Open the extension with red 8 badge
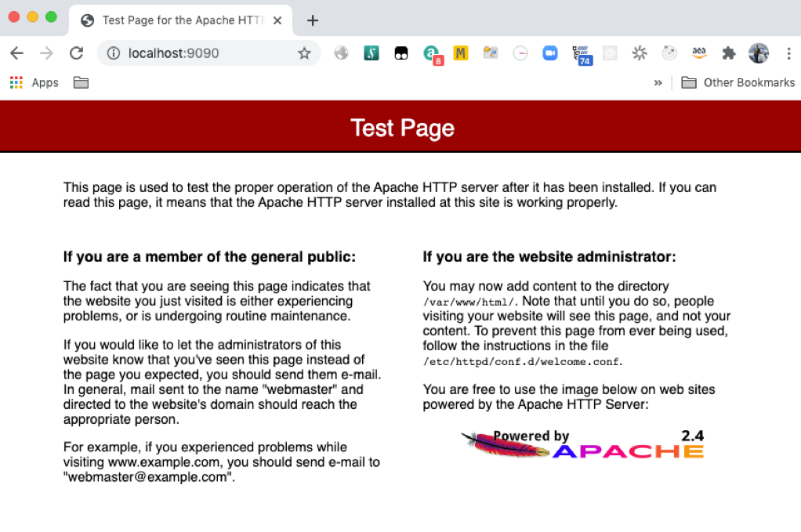Image resolution: width=801 pixels, height=532 pixels. click(432, 54)
